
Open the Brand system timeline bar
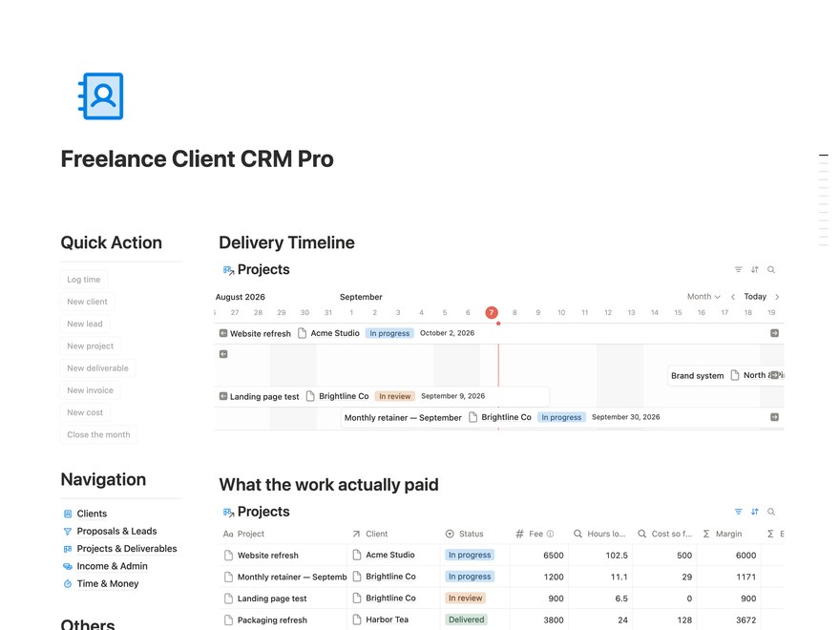pos(725,375)
